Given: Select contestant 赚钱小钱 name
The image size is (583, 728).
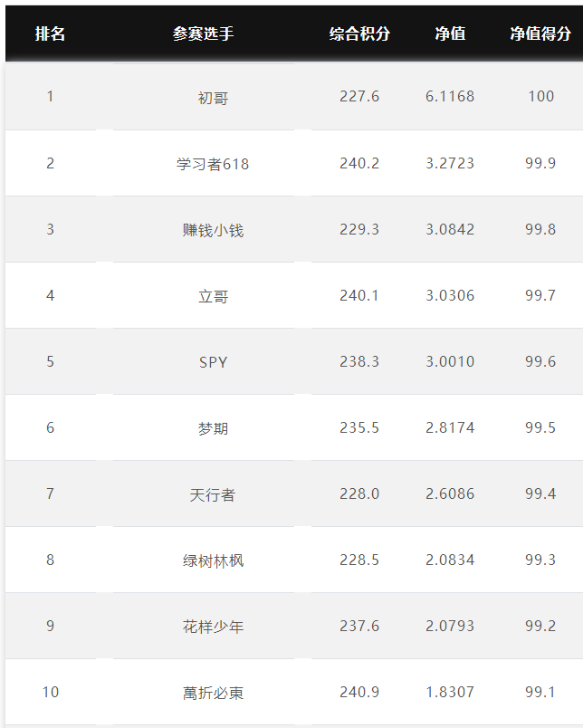Looking at the screenshot, I should 213,230.
